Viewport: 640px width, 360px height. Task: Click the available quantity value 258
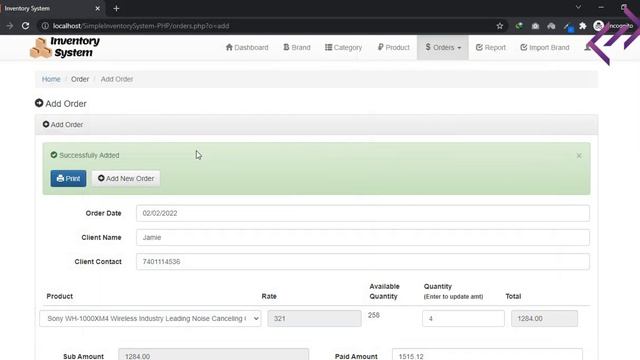[374, 315]
